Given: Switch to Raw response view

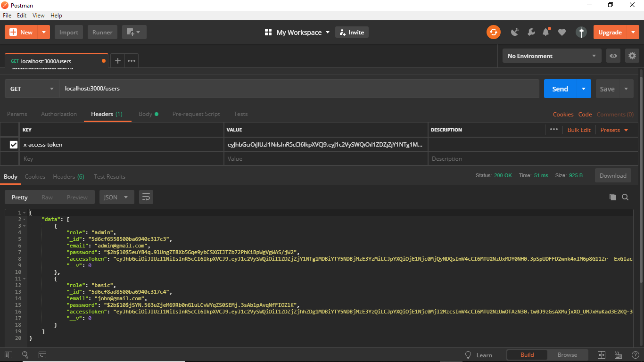Looking at the screenshot, I should (x=47, y=197).
